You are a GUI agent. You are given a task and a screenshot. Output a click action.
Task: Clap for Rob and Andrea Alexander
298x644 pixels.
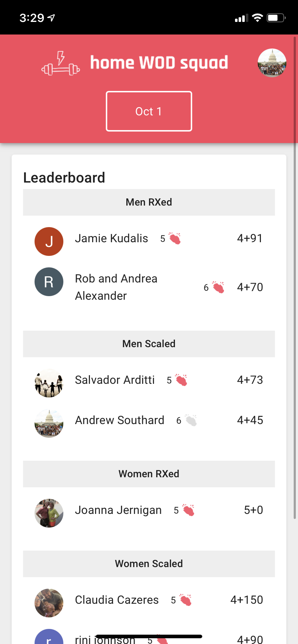click(x=218, y=287)
